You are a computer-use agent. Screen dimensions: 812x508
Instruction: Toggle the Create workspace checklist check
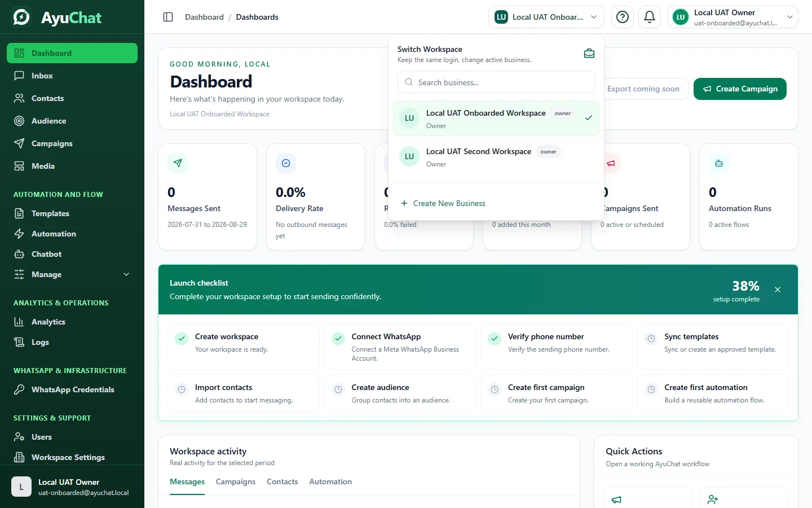tap(182, 339)
